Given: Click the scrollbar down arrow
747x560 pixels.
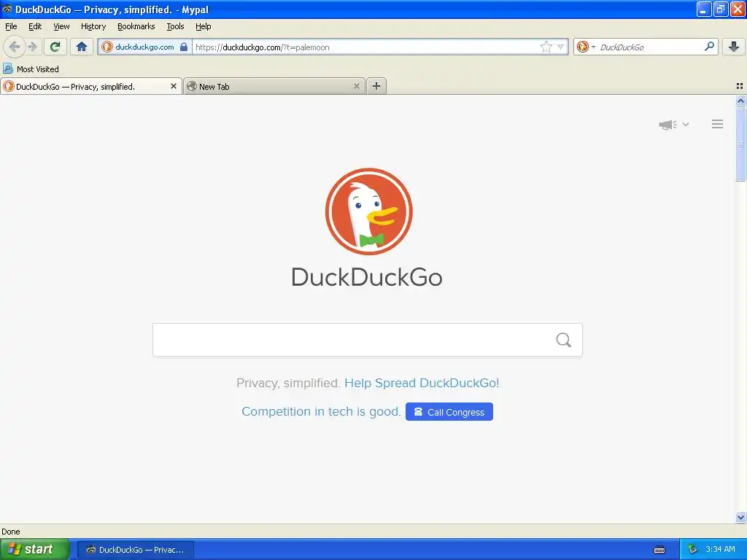Looking at the screenshot, I should 740,517.
